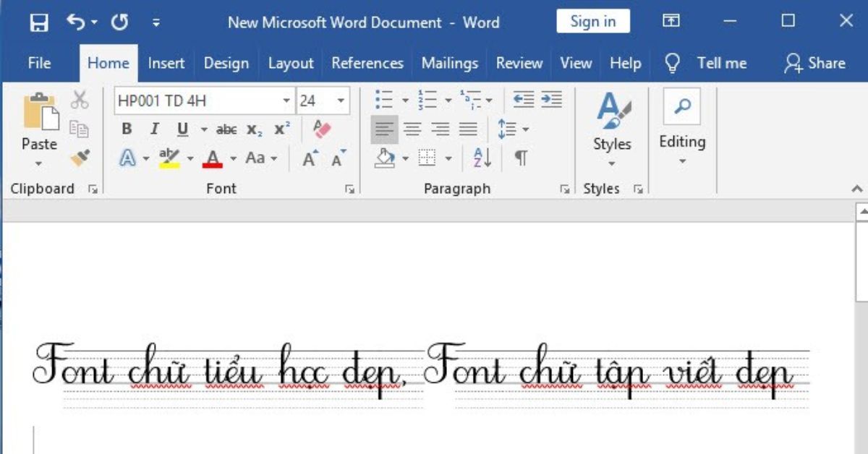
Task: Increase the paragraph indent
Action: (x=551, y=100)
